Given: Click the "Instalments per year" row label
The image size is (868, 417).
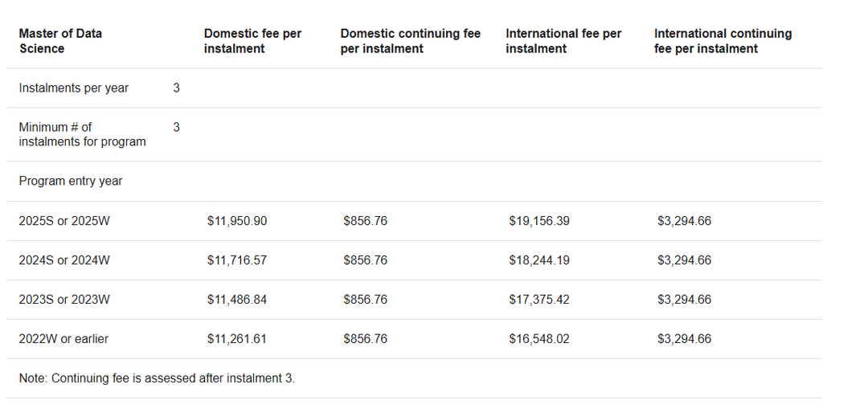Looking at the screenshot, I should (74, 88).
